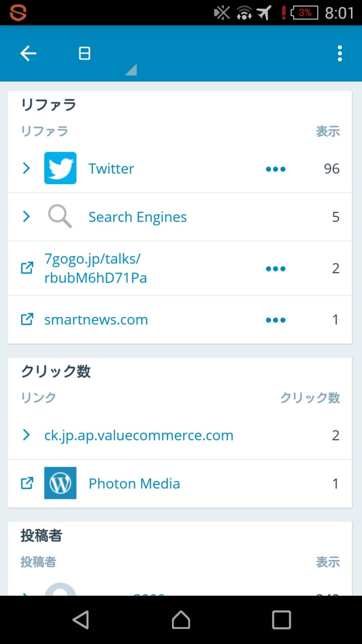Open the three-dot options for 7gogo.jp link

276,269
